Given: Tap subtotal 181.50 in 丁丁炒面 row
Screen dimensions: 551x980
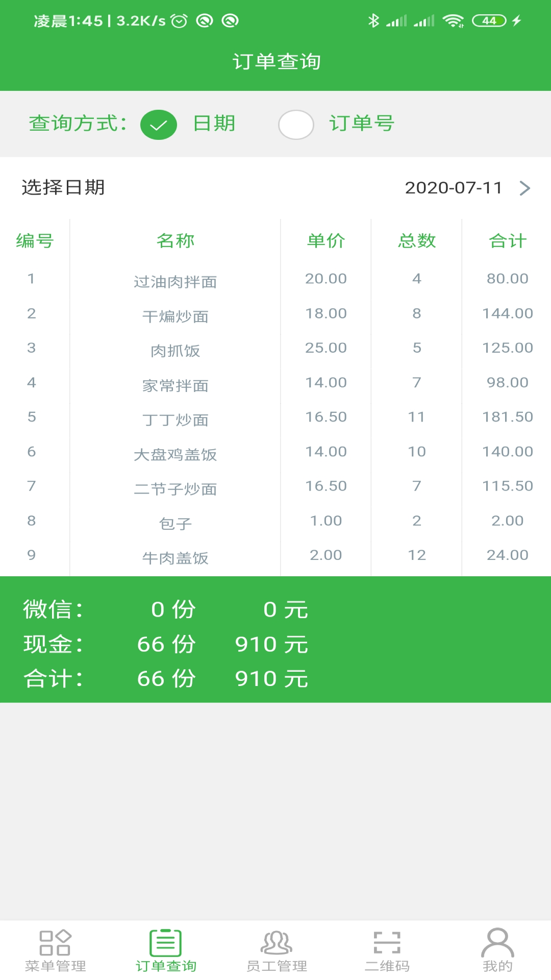Looking at the screenshot, I should pos(507,417).
